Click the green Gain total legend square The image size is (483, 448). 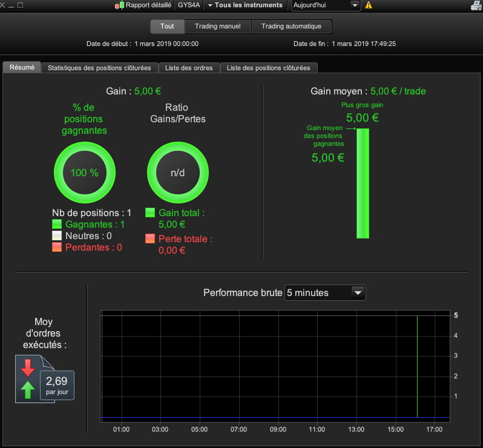150,212
